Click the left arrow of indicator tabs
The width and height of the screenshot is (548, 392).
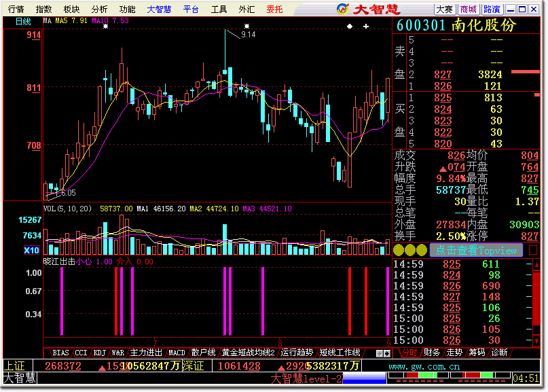pos(380,353)
